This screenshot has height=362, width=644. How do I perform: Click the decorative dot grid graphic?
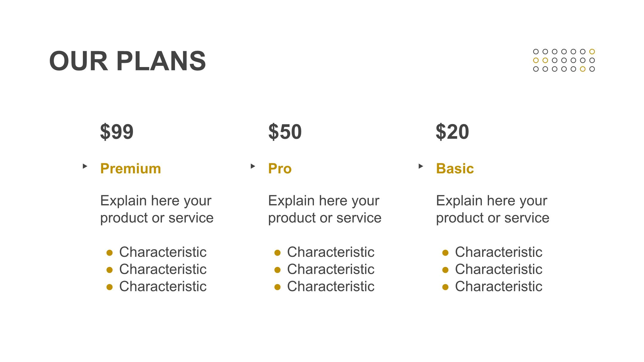click(564, 60)
